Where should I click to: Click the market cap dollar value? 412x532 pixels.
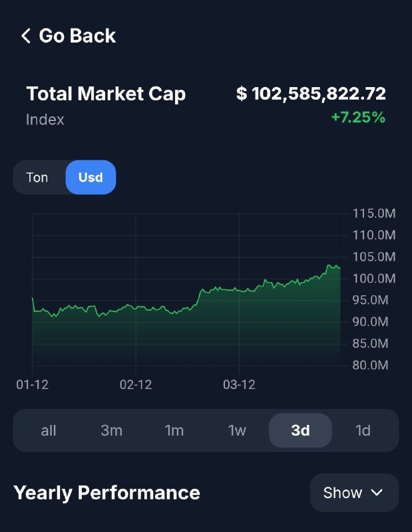[x=311, y=94]
